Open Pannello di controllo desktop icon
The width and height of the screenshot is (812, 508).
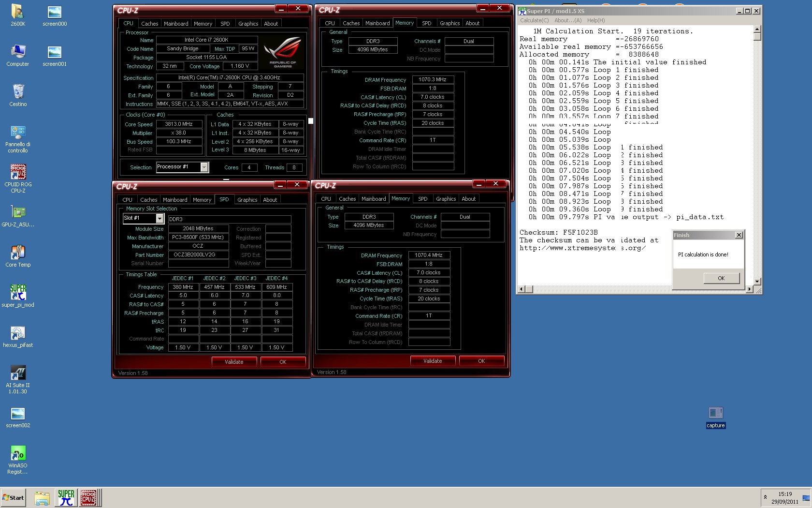click(18, 139)
